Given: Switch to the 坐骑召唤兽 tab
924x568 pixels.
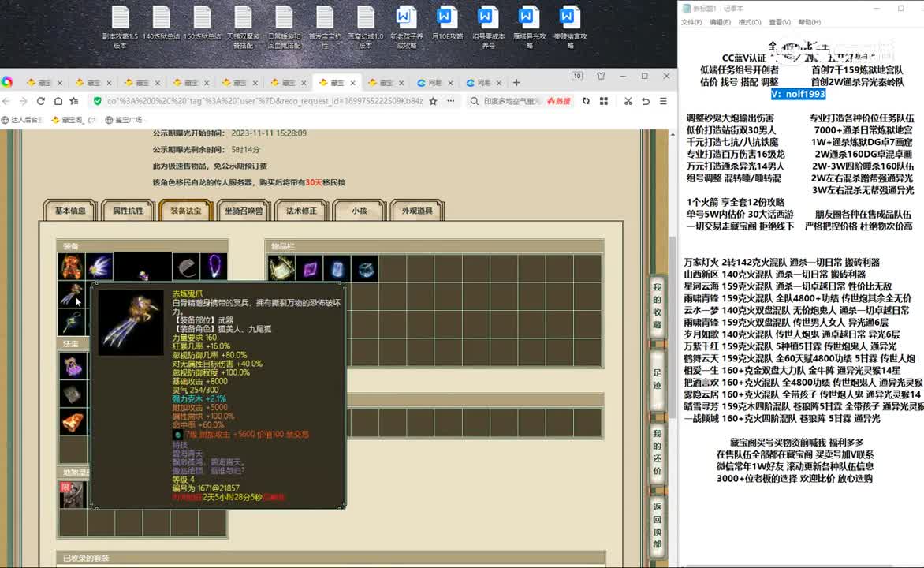Looking at the screenshot, I should [244, 211].
